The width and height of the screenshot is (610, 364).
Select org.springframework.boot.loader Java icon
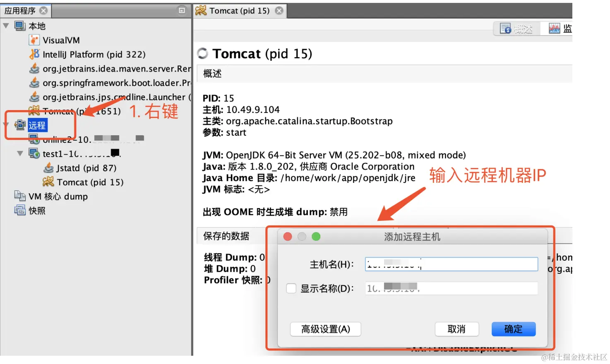pyautogui.click(x=34, y=82)
